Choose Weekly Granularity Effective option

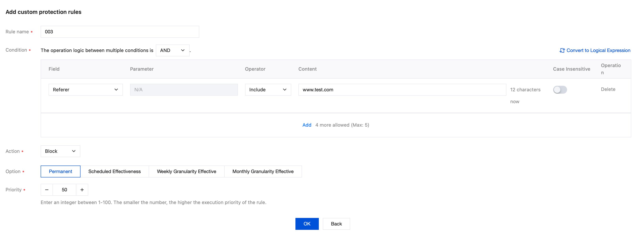[187, 171]
